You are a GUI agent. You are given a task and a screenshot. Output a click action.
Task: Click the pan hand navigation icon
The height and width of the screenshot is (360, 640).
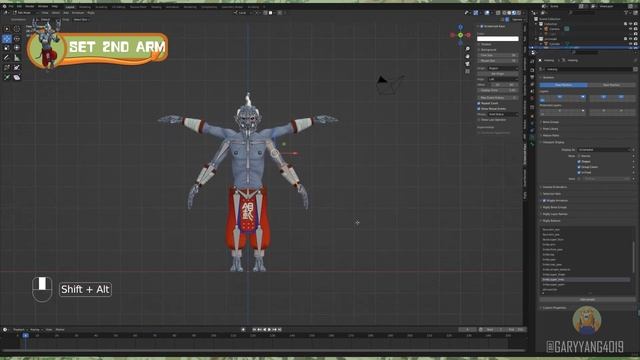tap(467, 56)
